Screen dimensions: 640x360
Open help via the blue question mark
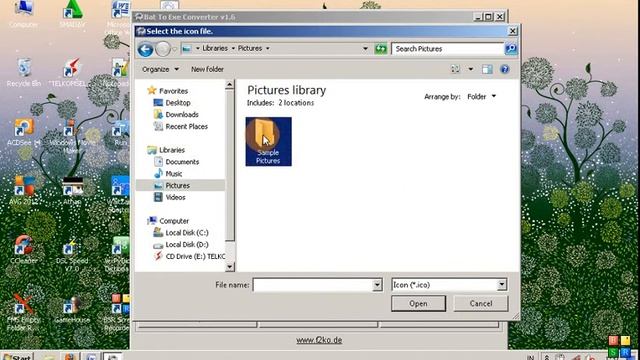(504, 69)
